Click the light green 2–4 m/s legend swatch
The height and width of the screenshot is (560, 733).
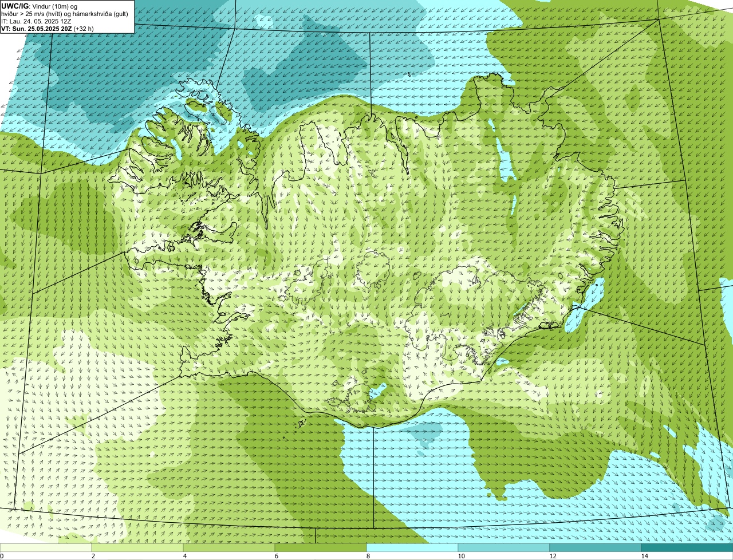point(137,547)
